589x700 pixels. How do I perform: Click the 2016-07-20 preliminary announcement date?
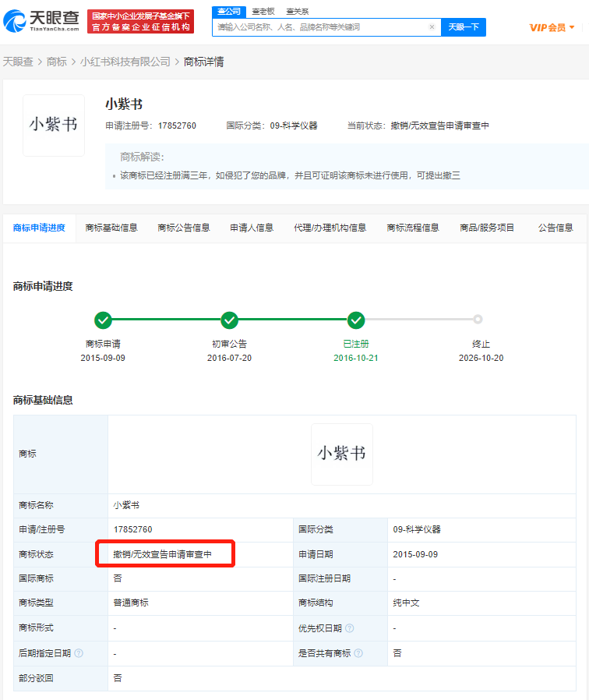229,358
